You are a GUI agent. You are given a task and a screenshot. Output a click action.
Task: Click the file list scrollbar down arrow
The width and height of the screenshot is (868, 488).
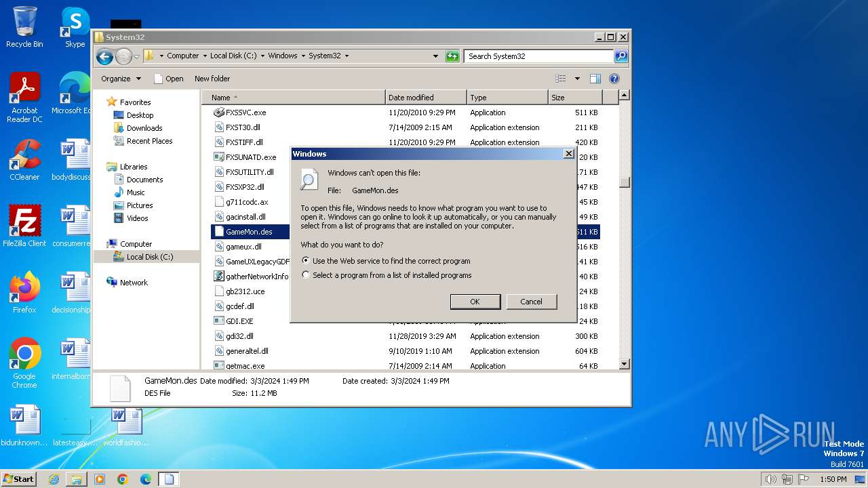(625, 365)
